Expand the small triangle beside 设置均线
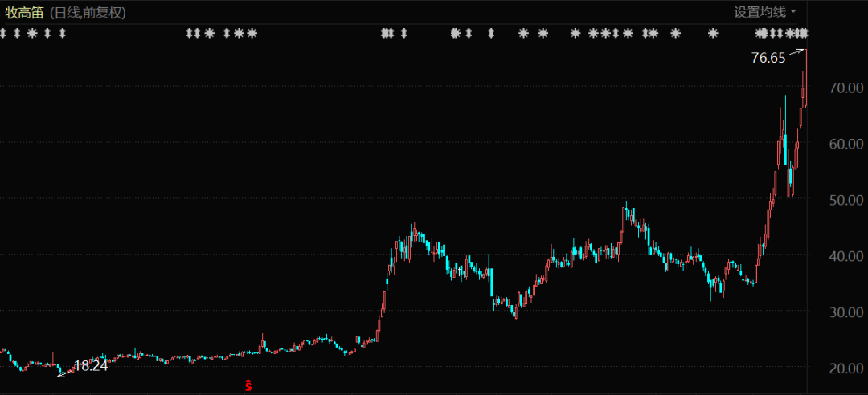 tap(794, 12)
